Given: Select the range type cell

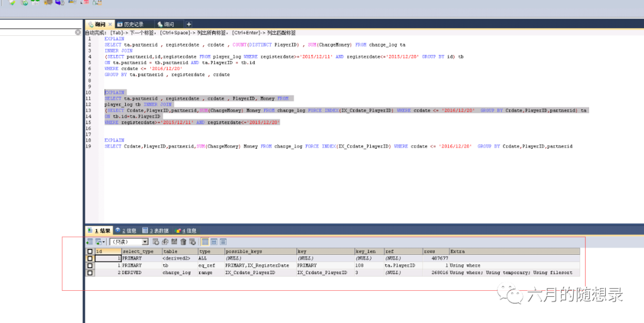Looking at the screenshot, I should (x=211, y=272).
